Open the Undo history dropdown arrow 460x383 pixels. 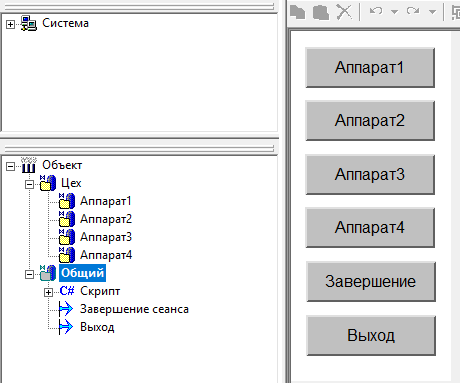(x=394, y=12)
